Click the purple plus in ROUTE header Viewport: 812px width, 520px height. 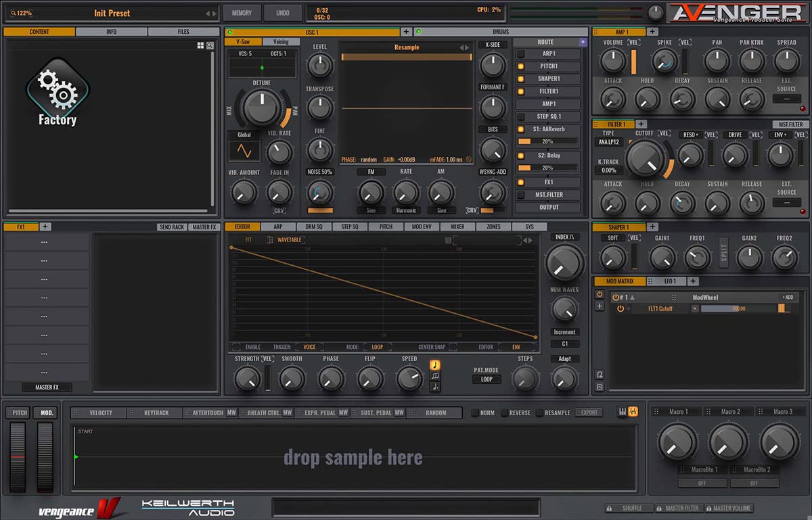coord(583,42)
